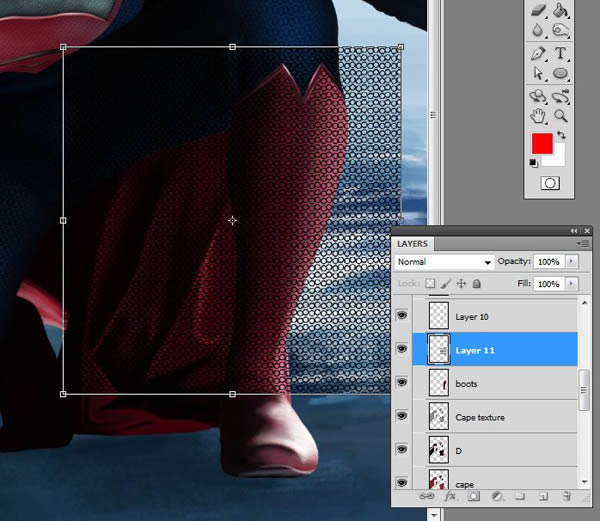This screenshot has width=600, height=521.
Task: Open the Layers panel options menu
Action: (584, 244)
